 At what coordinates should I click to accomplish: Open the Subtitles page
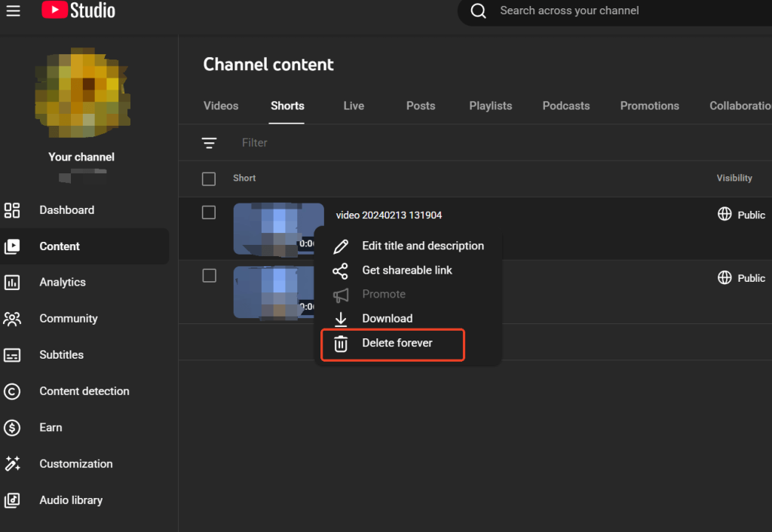(x=61, y=355)
